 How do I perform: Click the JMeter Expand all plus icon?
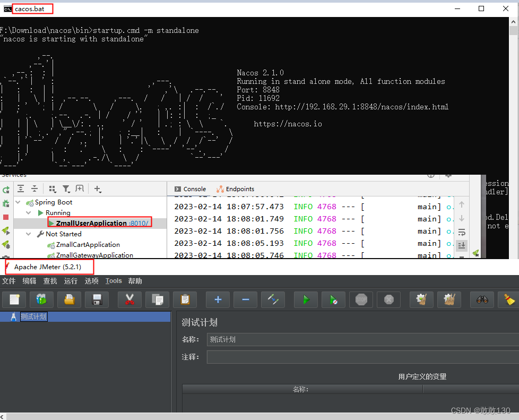pyautogui.click(x=218, y=300)
